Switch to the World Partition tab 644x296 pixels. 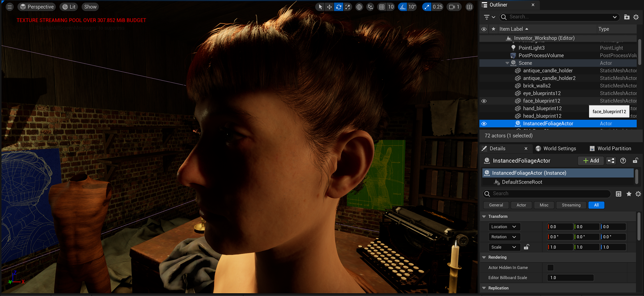click(x=610, y=149)
